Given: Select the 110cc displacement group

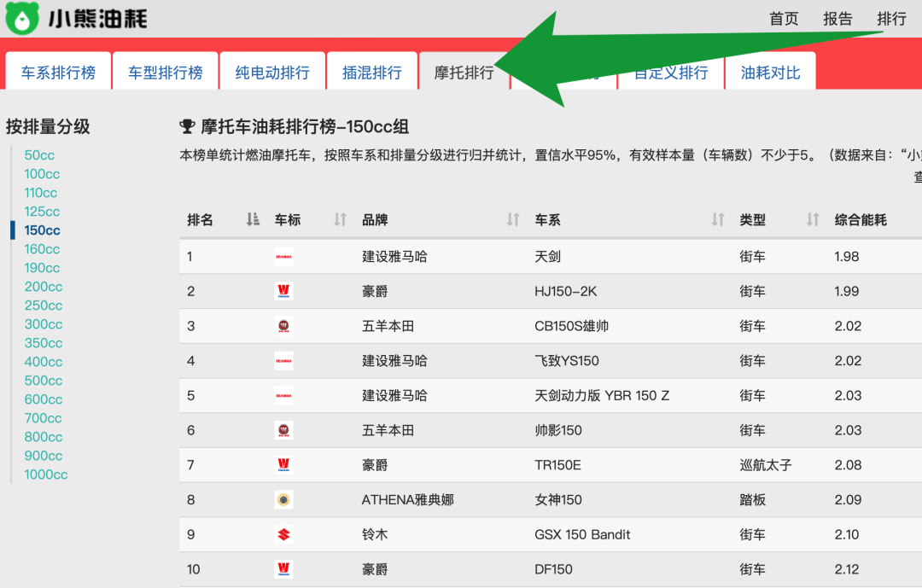Looking at the screenshot, I should pos(41,193).
